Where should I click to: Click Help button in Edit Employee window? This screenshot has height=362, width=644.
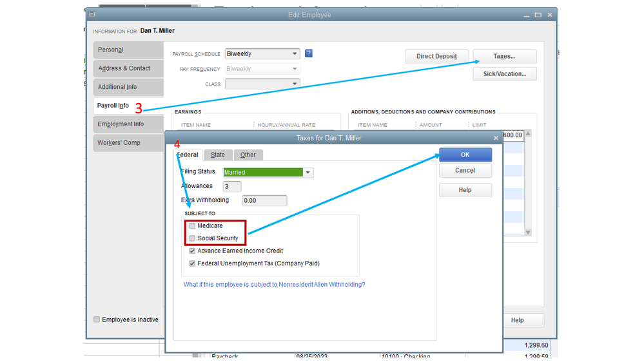tap(523, 320)
